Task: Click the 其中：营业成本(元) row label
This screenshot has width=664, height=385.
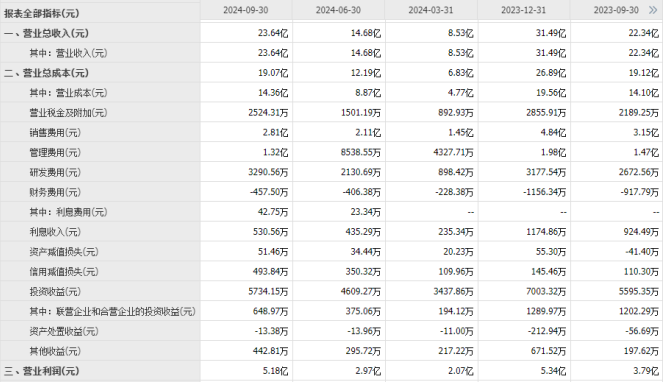Action: click(68, 93)
